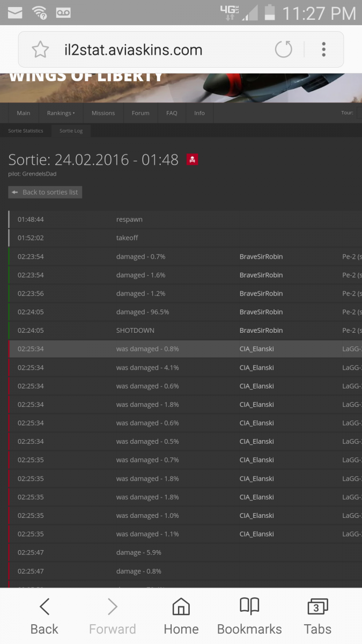Open the browser three-dot menu
The height and width of the screenshot is (644, 362).
(x=323, y=49)
